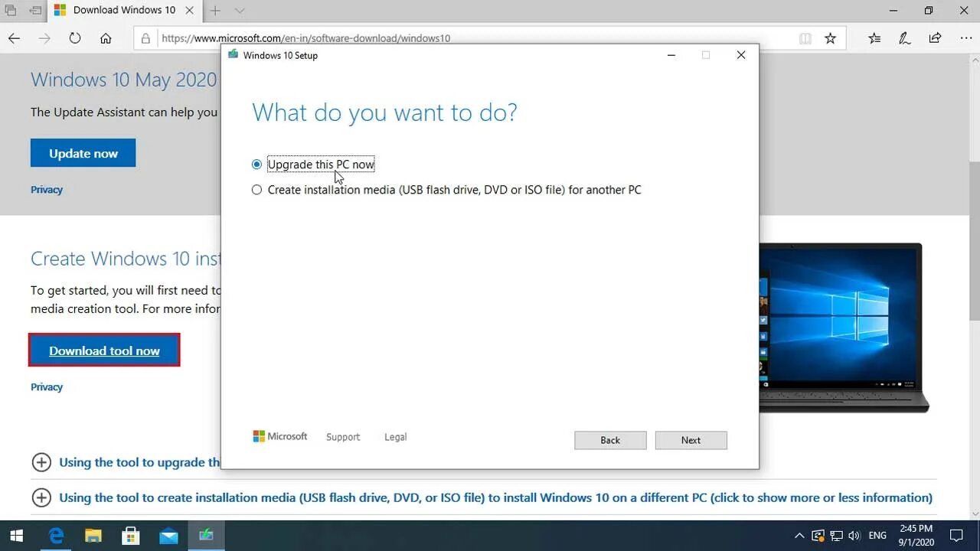Click 'Windows 10 May 2020' page heading

click(124, 80)
